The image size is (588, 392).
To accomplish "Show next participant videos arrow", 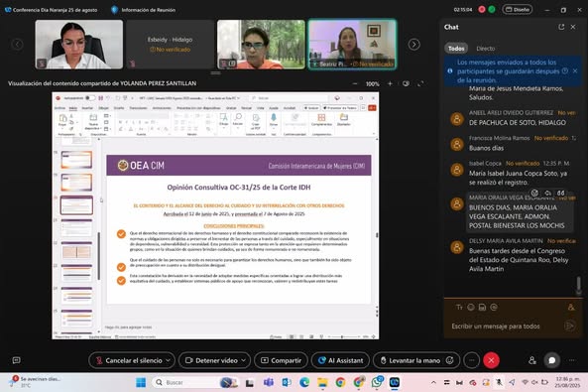I will coord(414,45).
